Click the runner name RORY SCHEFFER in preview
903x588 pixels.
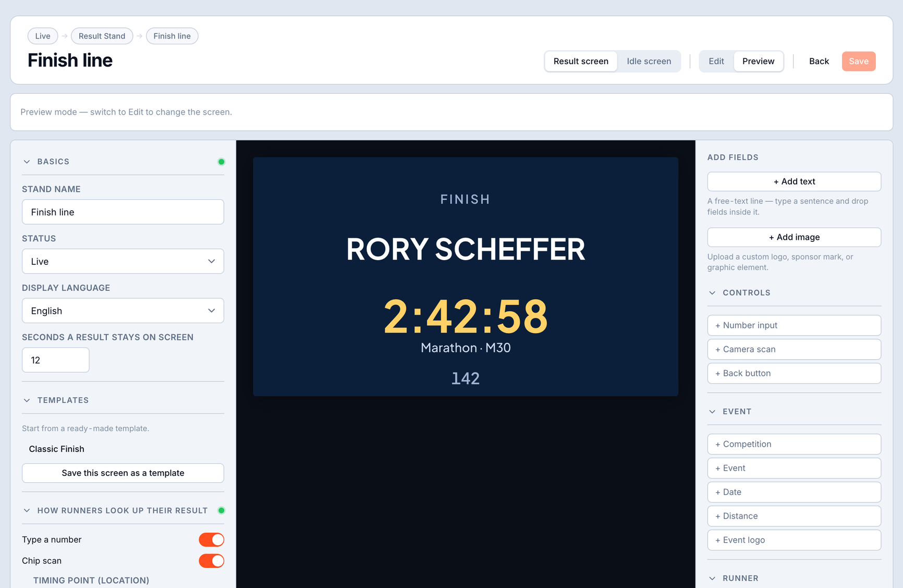(x=466, y=249)
